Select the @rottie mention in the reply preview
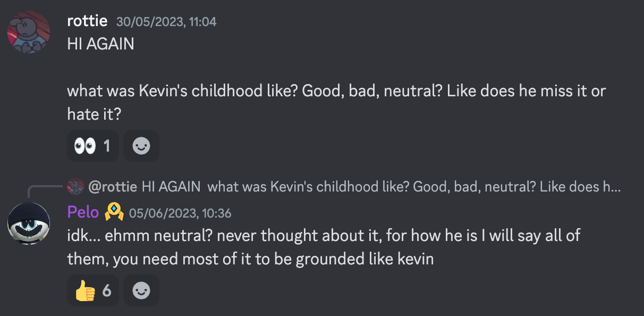Viewport: 644px width, 316px height. pyautogui.click(x=113, y=187)
